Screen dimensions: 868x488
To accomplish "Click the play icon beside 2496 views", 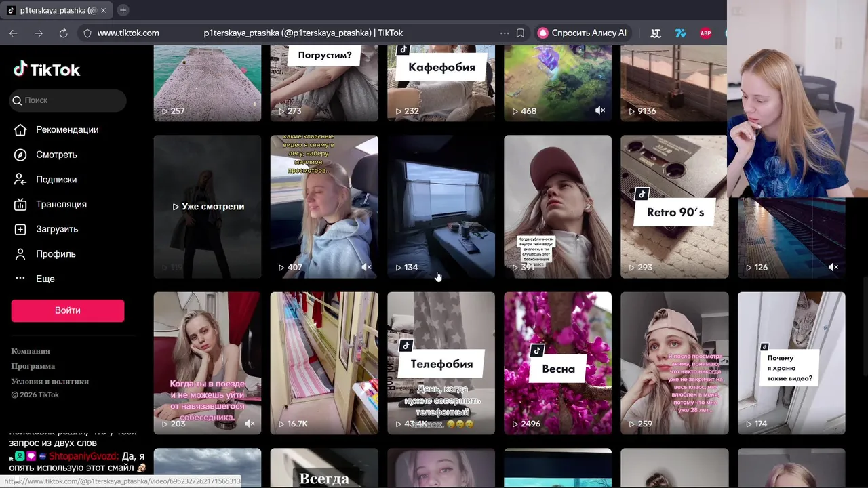I will tap(515, 424).
